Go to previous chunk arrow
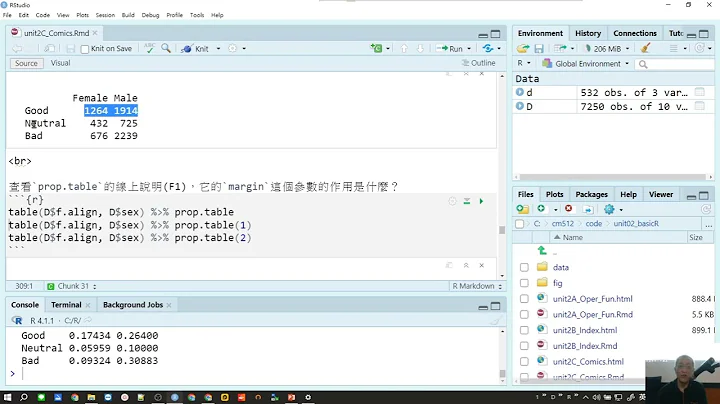 click(404, 48)
